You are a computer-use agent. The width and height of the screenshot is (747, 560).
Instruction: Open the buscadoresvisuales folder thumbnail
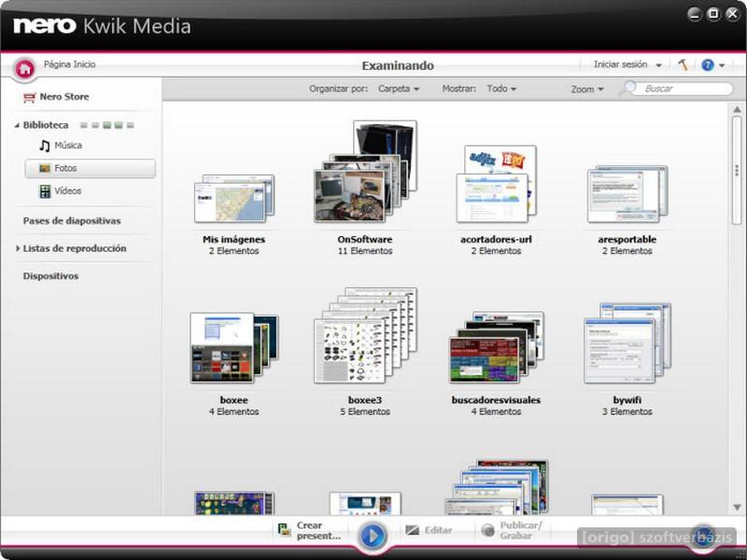click(496, 347)
